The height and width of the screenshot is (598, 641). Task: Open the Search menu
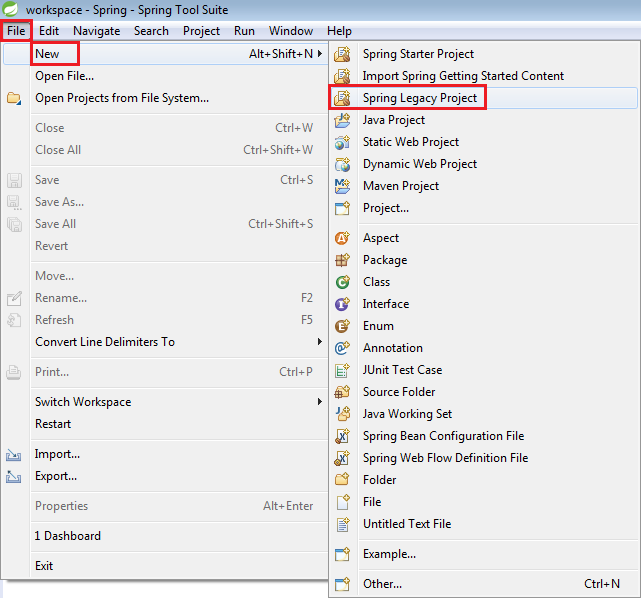click(151, 31)
